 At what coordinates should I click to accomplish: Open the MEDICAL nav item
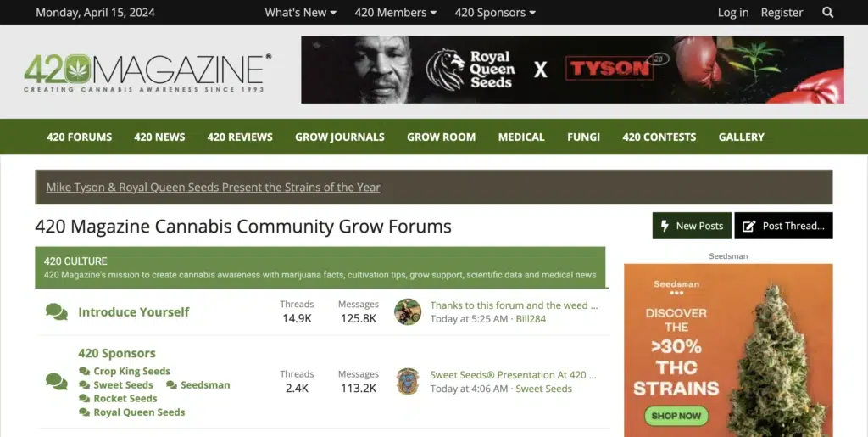521,137
